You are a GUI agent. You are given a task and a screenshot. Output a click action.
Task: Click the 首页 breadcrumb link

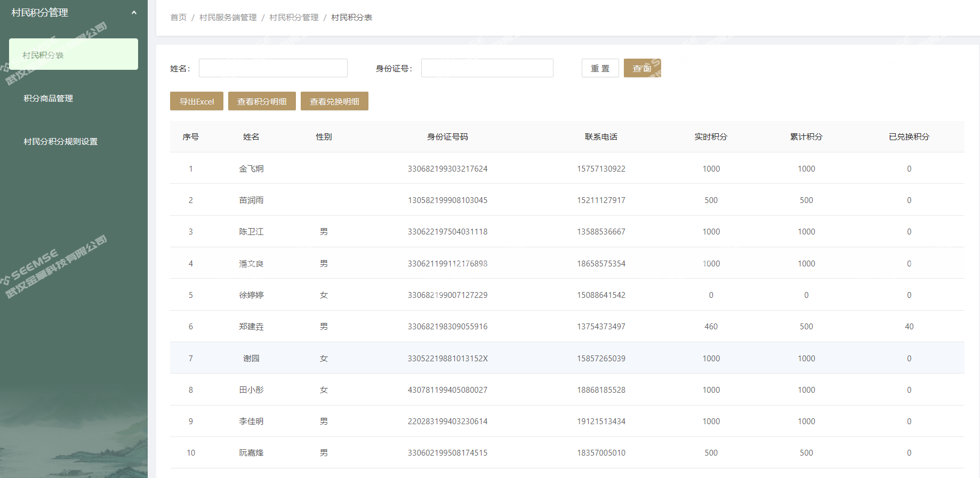(x=178, y=18)
